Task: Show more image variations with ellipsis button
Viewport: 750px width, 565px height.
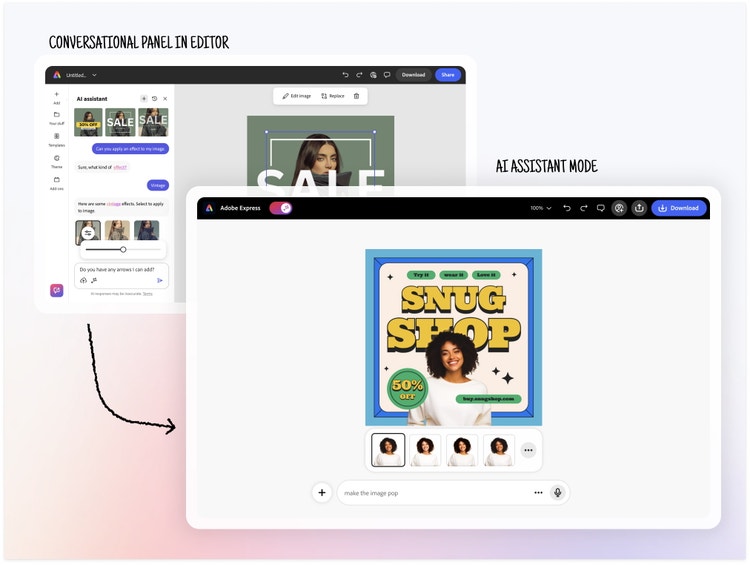Action: point(528,450)
